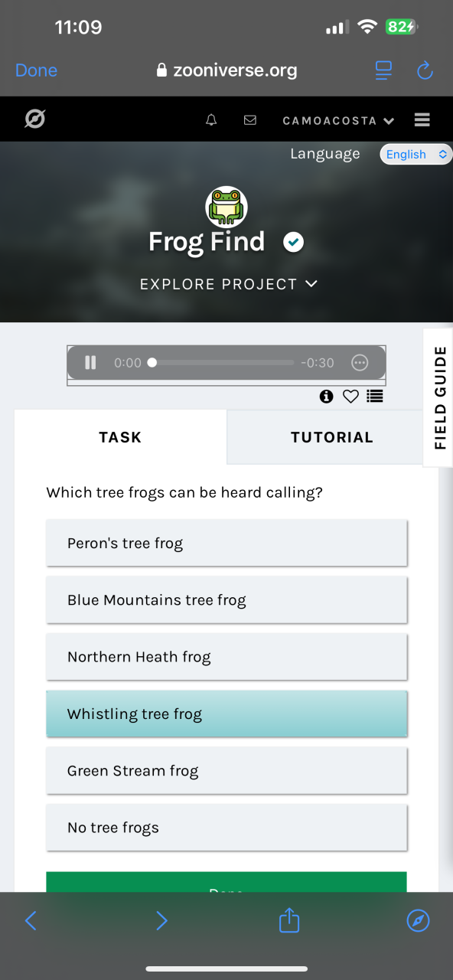Screen dimensions: 453x980
Task: Open the audio player more options
Action: [360, 363]
